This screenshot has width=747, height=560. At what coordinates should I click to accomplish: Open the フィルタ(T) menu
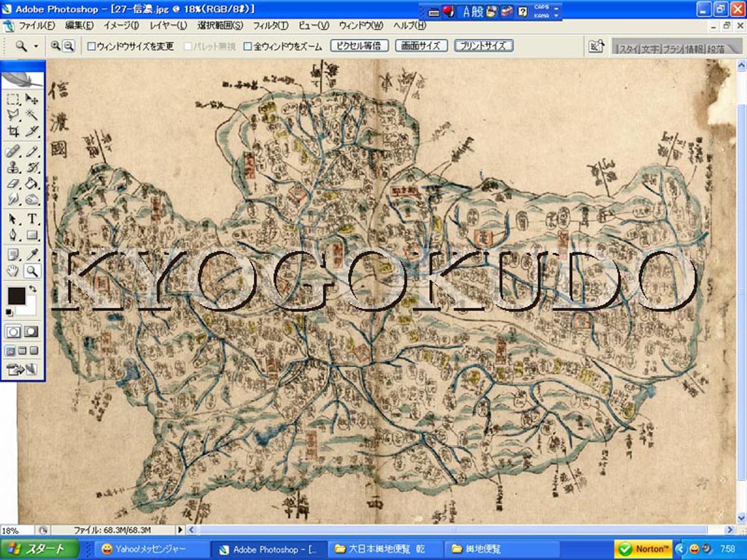click(x=271, y=26)
